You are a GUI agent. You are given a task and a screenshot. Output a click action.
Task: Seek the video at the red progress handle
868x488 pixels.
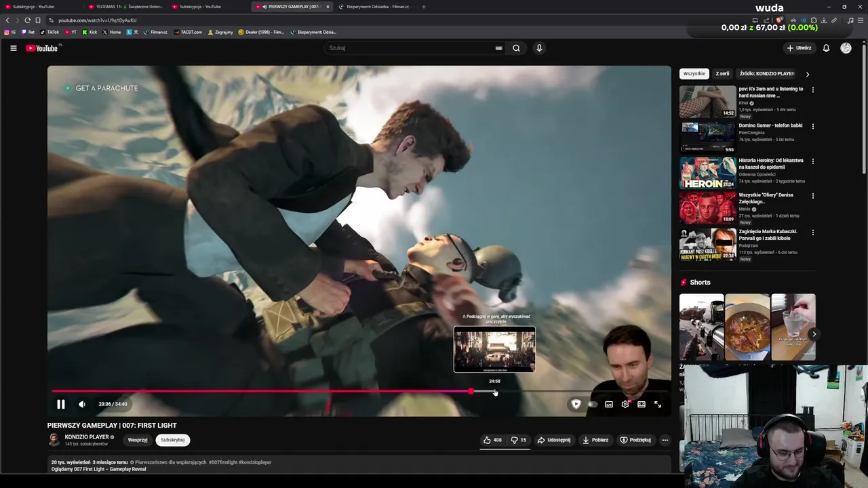coord(471,392)
